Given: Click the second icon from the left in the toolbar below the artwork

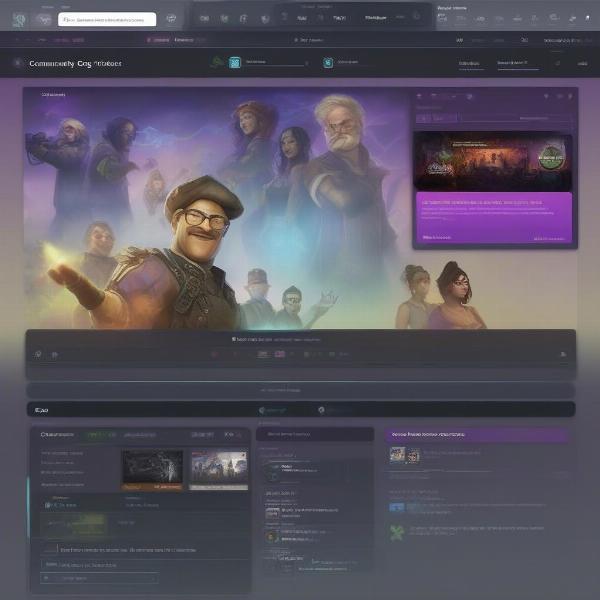Looking at the screenshot, I should click(x=55, y=355).
